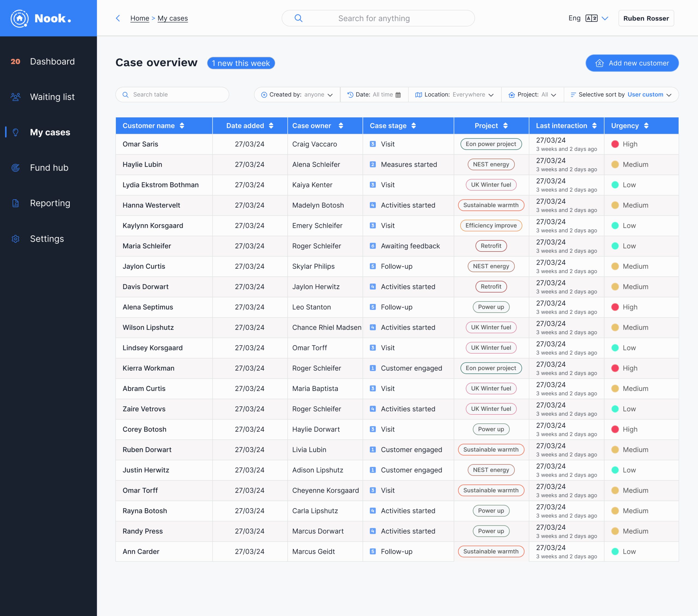Click red High urgency dot for Omar Saris
Screen dimensions: 698x616
tap(615, 144)
